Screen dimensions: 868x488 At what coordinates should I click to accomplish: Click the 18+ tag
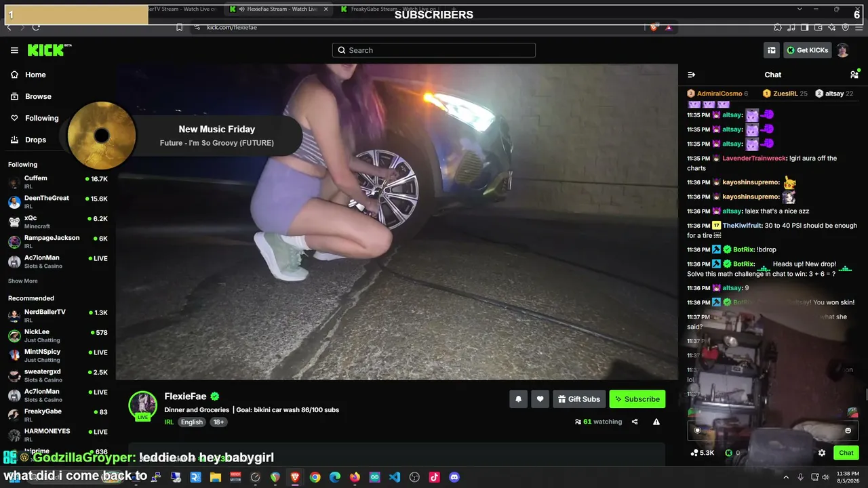[x=218, y=422]
